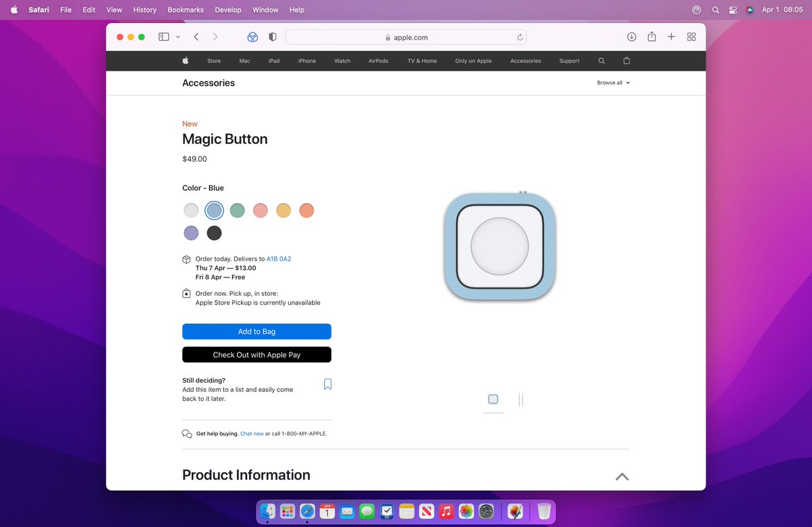Open Control Center in menu bar
812x527 pixels.
click(733, 10)
